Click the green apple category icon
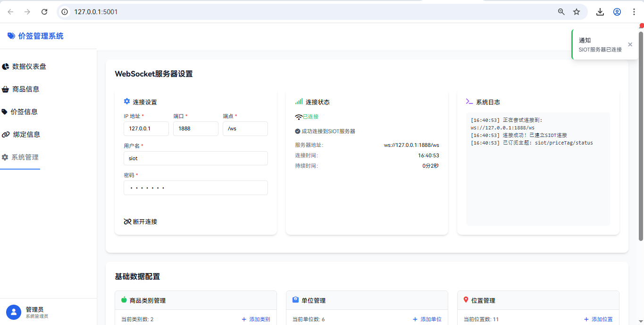The width and height of the screenshot is (644, 325). coord(125,299)
